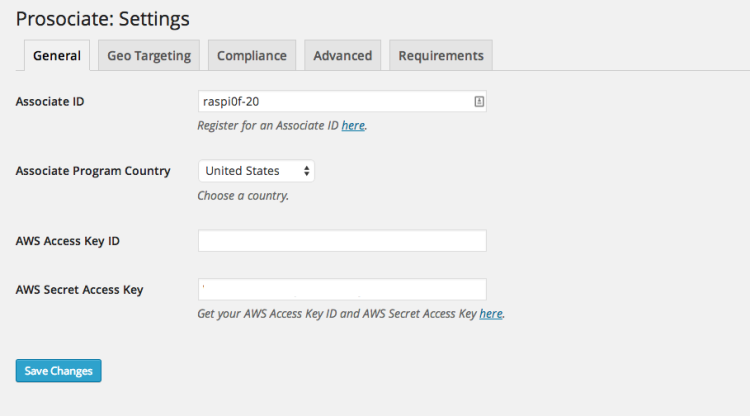750x416 pixels.
Task: Click the Prosociate: Settings page heading
Action: [103, 19]
